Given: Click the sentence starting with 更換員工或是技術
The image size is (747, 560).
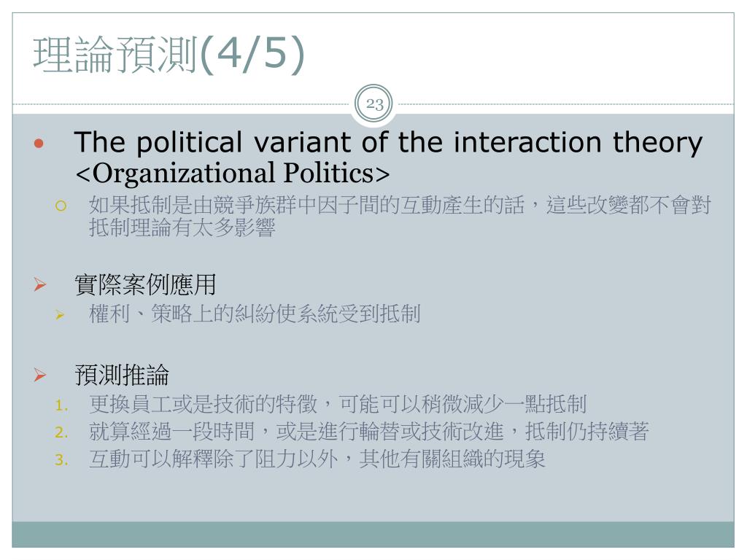Looking at the screenshot, I should click(x=337, y=404).
